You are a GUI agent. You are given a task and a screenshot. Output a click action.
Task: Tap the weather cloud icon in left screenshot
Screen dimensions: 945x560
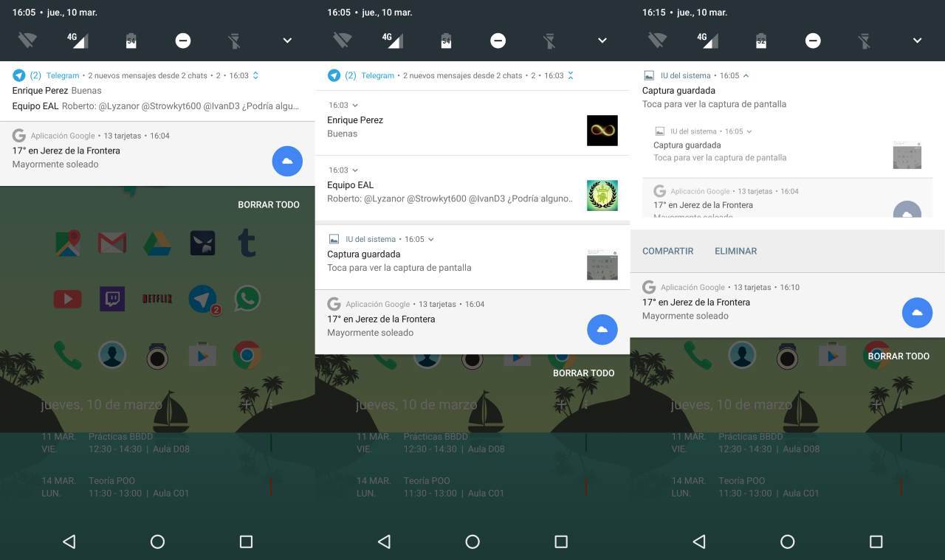click(x=287, y=161)
